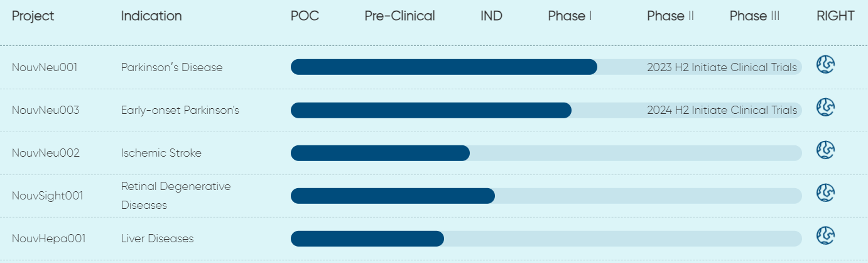Select the NouvNeu002 project name
Viewport: 868px width, 263px height.
[46, 153]
